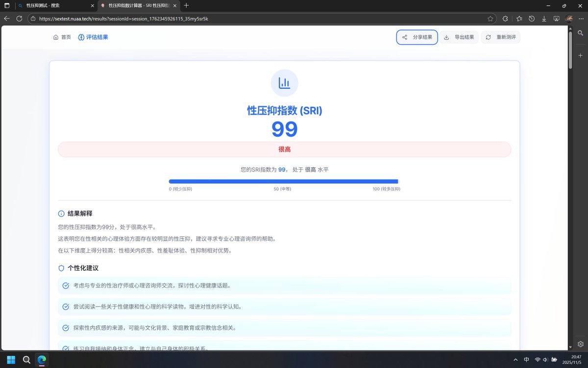Open the Downloads arrow icon in toolbar
The width and height of the screenshot is (588, 368).
point(544,19)
